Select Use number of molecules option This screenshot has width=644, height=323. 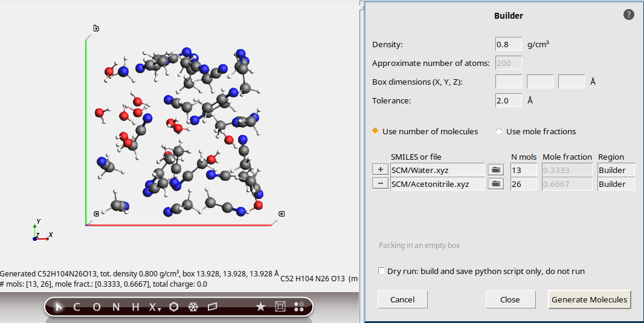coord(375,131)
